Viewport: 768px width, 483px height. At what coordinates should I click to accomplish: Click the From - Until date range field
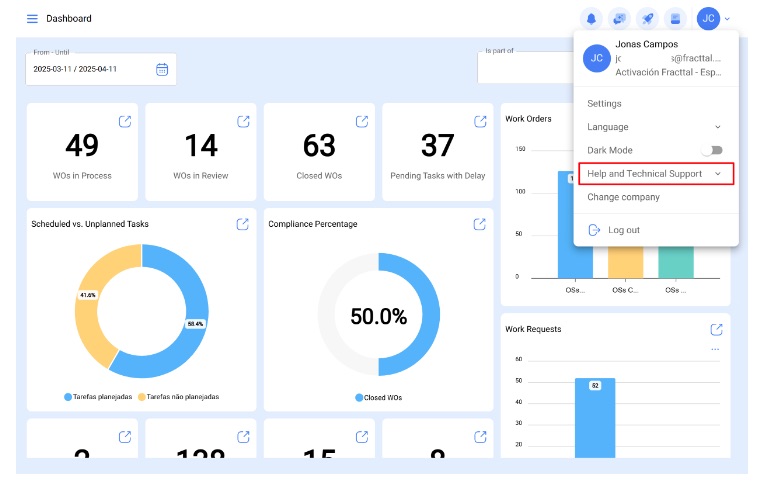(x=89, y=69)
